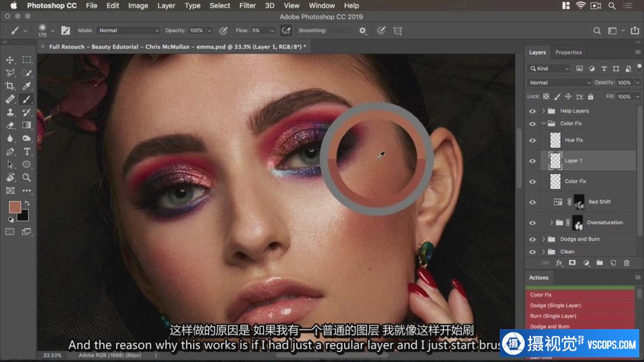Select the Gradient tool
The width and height of the screenshot is (644, 362).
[x=27, y=125]
